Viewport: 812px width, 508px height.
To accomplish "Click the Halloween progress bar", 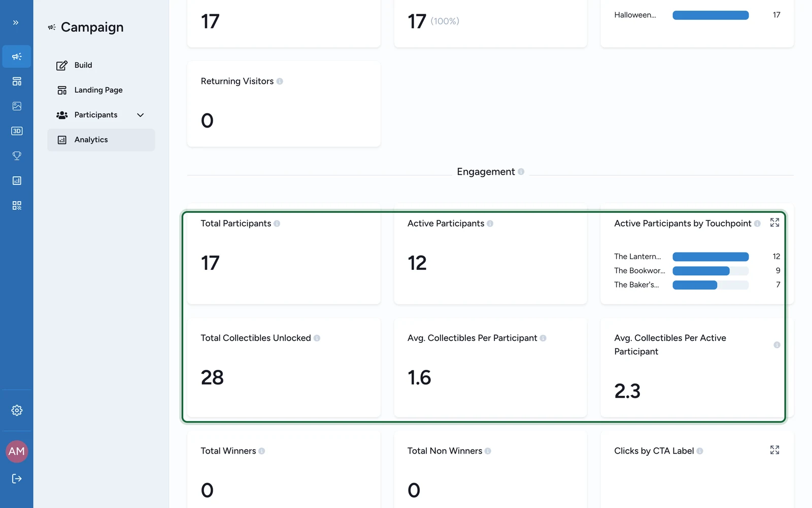I will [x=710, y=15].
